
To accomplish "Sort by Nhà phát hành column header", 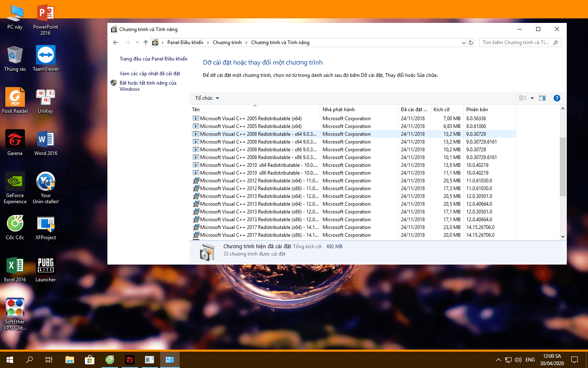I will [x=359, y=110].
